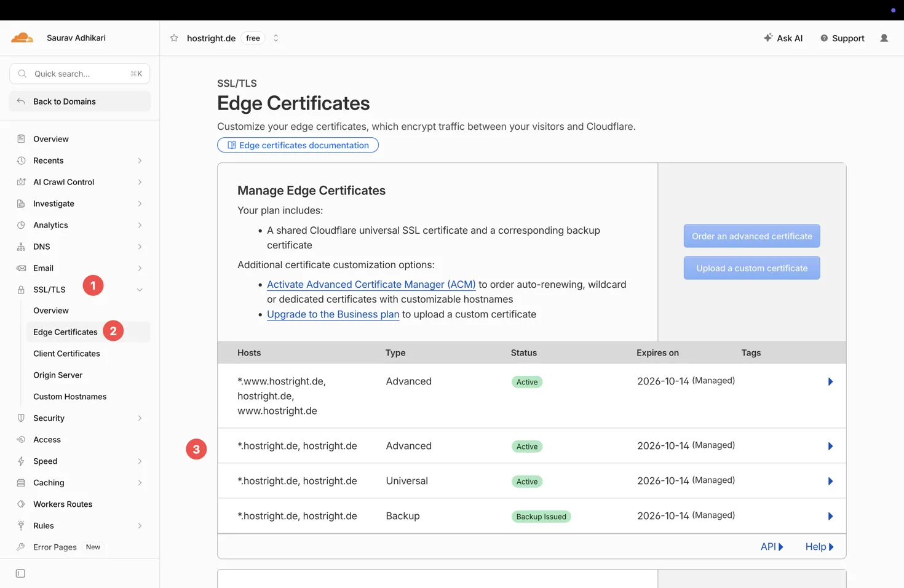Open Client Certificates page
This screenshot has height=588, width=904.
pyautogui.click(x=66, y=354)
